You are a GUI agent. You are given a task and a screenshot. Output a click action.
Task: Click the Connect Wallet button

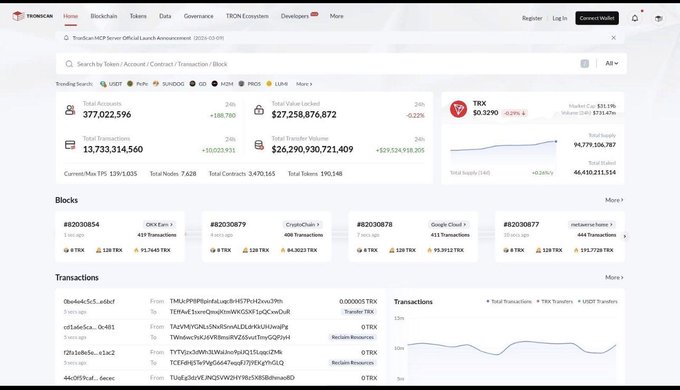click(x=597, y=18)
